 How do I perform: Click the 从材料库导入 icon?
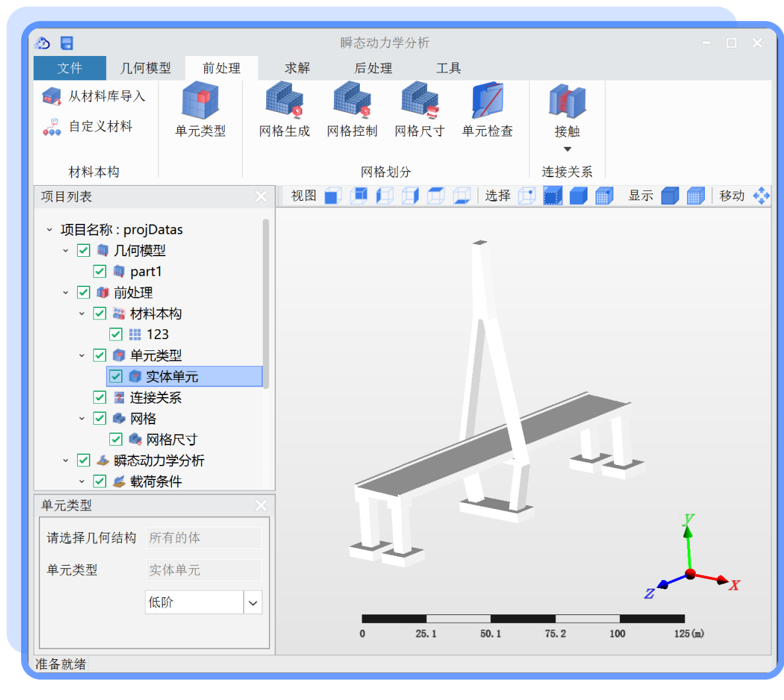point(51,96)
